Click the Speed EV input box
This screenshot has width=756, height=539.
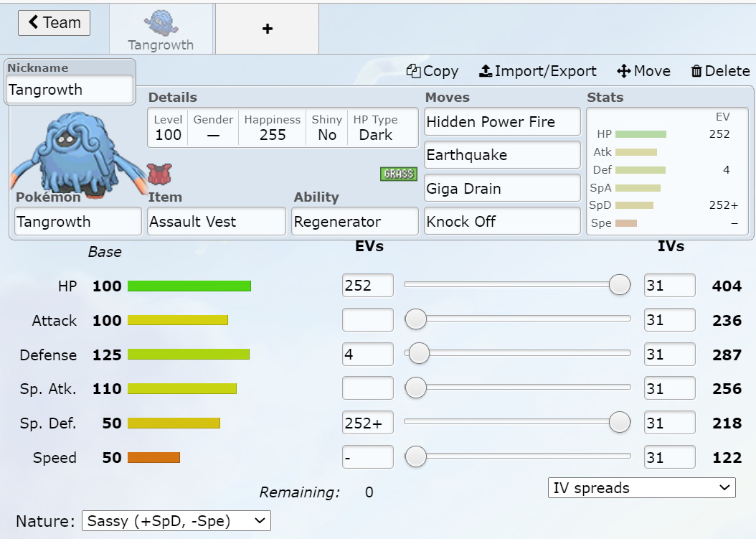click(368, 457)
